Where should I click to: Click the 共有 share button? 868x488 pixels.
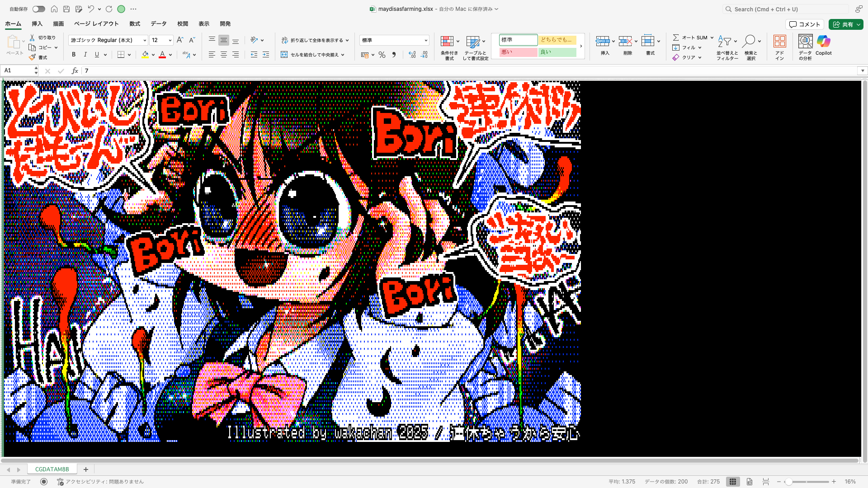pos(845,24)
